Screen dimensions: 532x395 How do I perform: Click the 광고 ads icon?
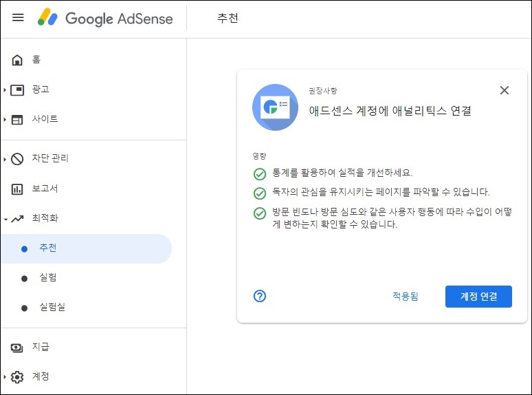17,90
